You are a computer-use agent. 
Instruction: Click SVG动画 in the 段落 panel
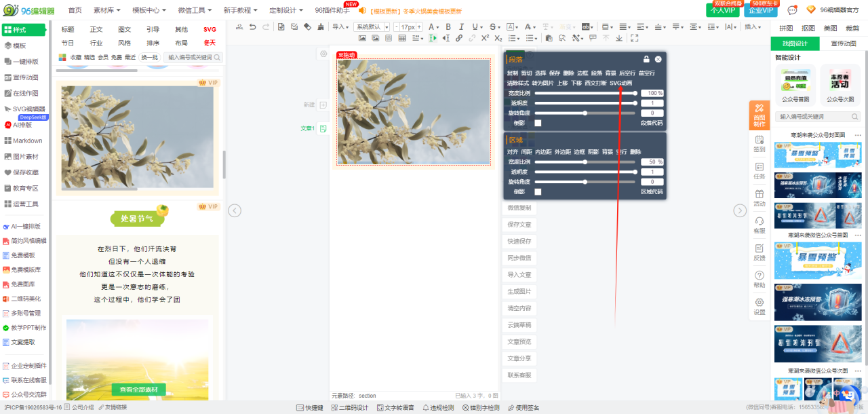click(x=620, y=83)
